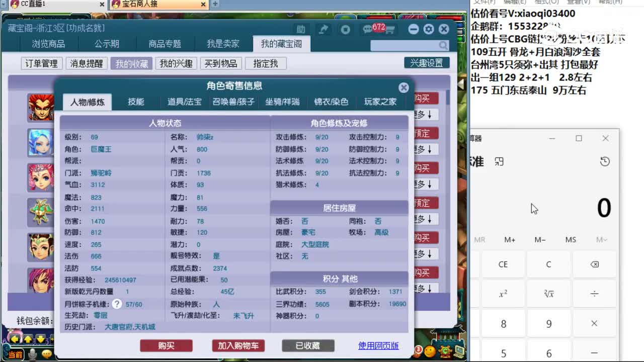Open the 使用网页版 link
The width and height of the screenshot is (644, 362).
click(379, 345)
